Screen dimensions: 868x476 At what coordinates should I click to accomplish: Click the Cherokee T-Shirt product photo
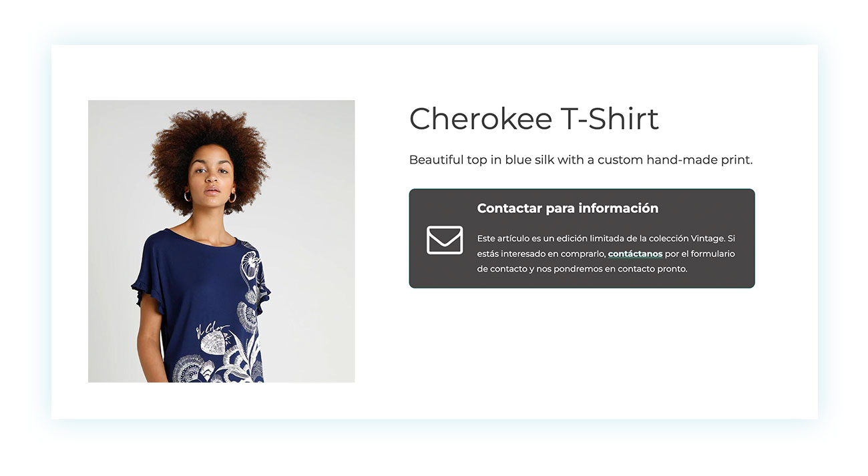pos(221,241)
